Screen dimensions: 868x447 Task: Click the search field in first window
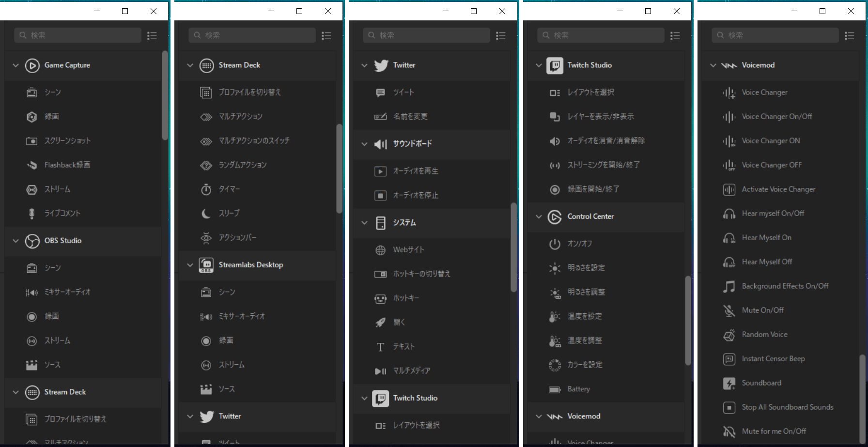[x=78, y=35]
